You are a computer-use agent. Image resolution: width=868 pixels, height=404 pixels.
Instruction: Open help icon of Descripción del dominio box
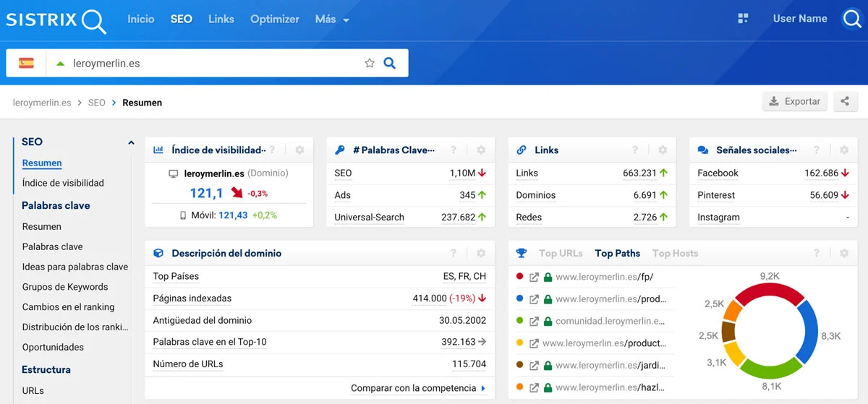(454, 254)
